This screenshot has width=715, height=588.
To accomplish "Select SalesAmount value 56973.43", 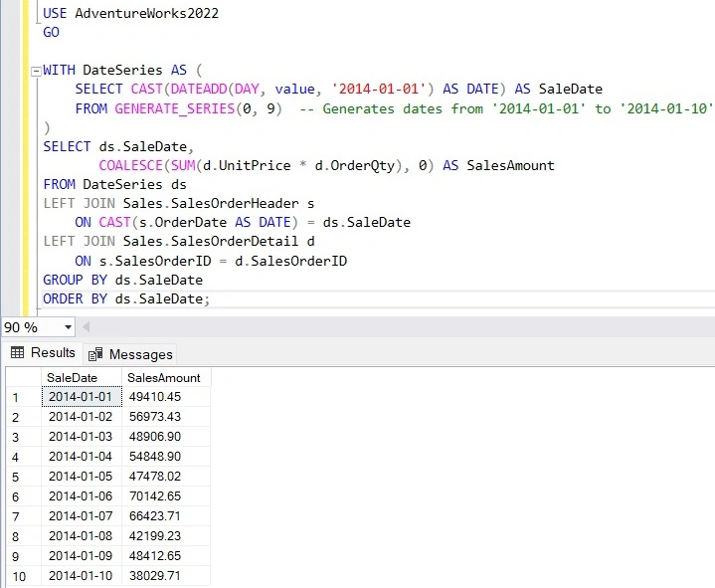I will tap(166, 417).
